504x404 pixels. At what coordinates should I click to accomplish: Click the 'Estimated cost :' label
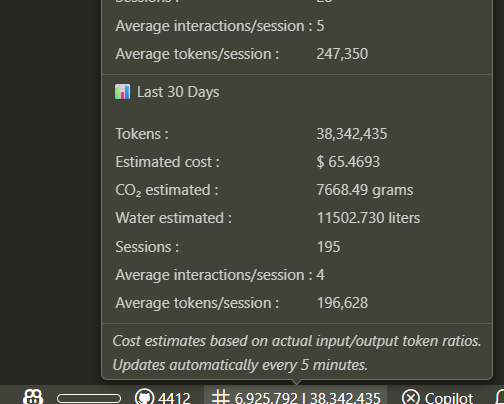click(167, 162)
